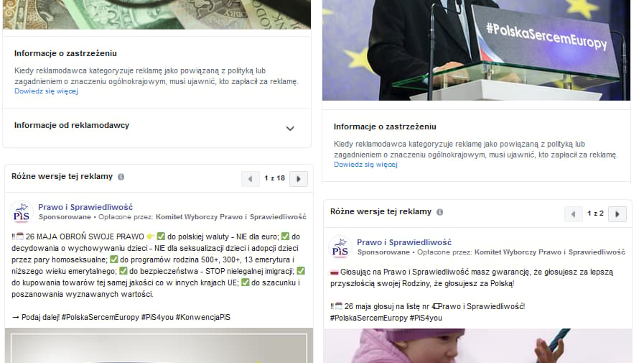The width and height of the screenshot is (644, 363).
Task: Click #PiS4you hashtag in right ad
Action: tap(426, 318)
